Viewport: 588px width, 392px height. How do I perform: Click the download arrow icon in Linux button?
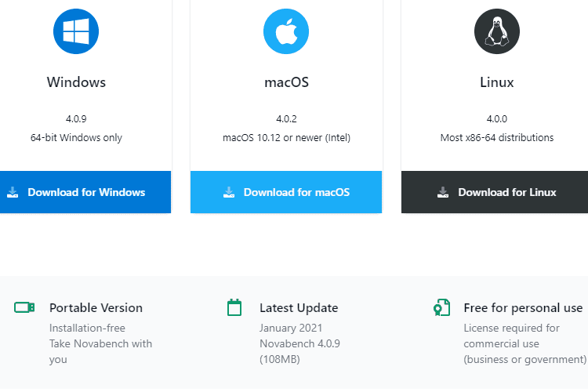click(x=443, y=192)
